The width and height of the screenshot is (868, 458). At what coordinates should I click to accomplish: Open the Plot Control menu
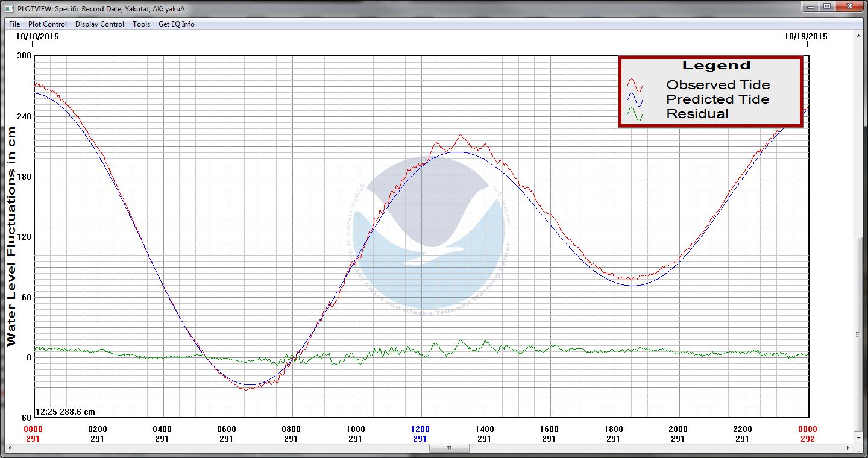[48, 24]
